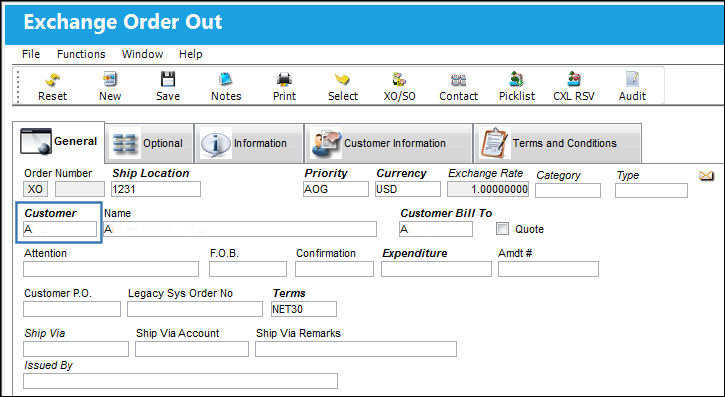
Task: Open the Customer Information tab
Action: coord(388,143)
